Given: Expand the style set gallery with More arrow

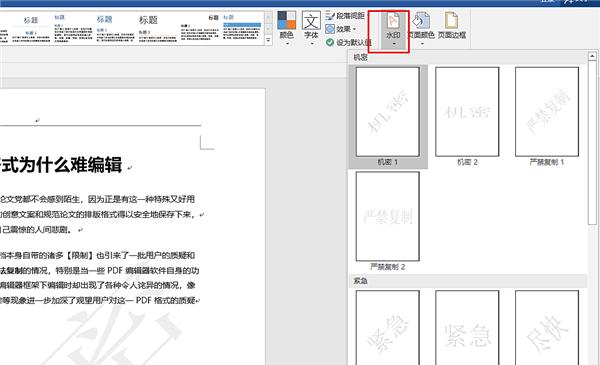Looking at the screenshot, I should click(x=268, y=40).
